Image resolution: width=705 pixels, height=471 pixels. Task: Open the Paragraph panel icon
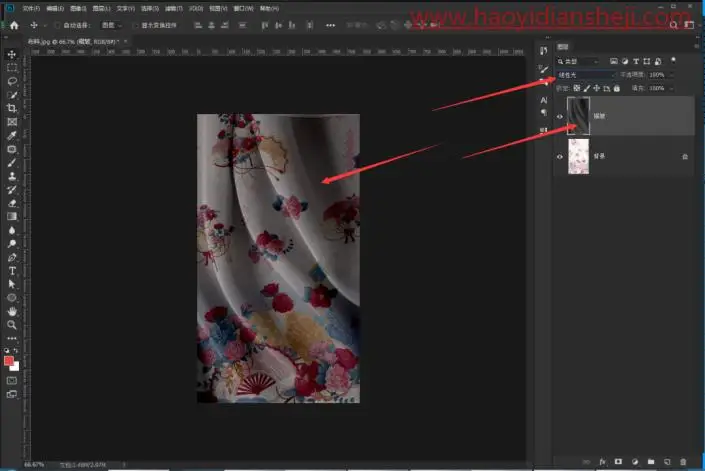(544, 112)
